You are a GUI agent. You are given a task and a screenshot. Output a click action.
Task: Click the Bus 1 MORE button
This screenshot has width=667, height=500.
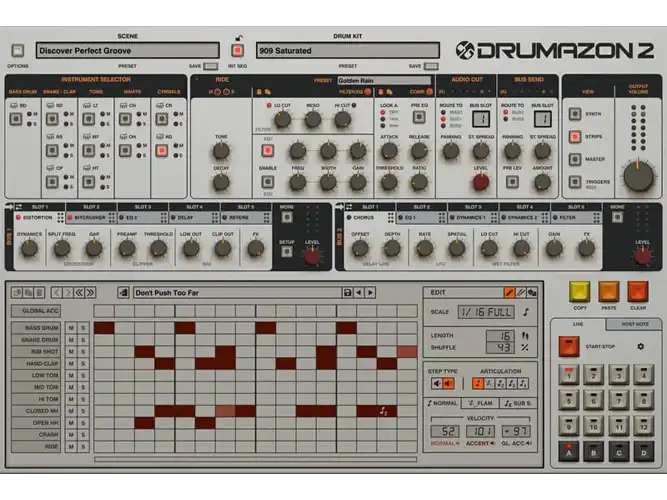click(287, 217)
